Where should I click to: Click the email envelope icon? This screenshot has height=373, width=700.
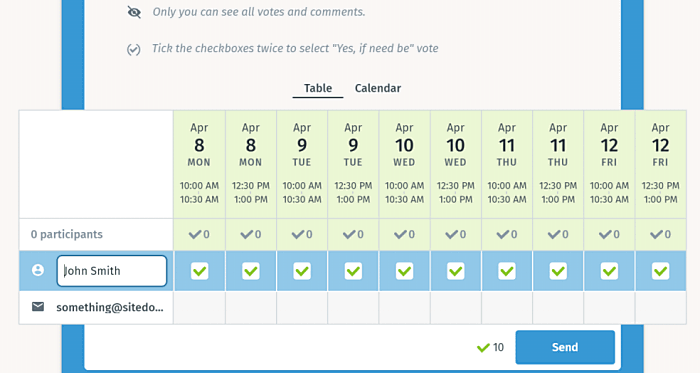point(38,307)
